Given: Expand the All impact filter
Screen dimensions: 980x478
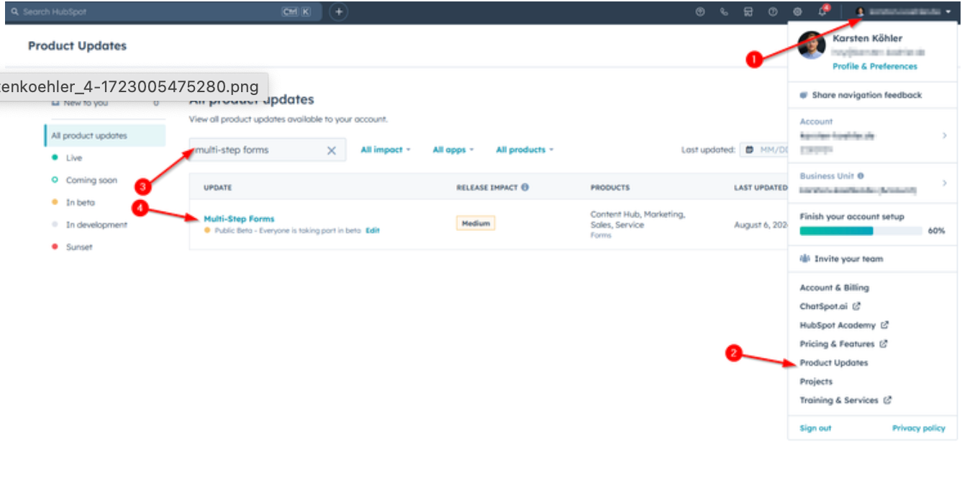Looking at the screenshot, I should tap(385, 150).
